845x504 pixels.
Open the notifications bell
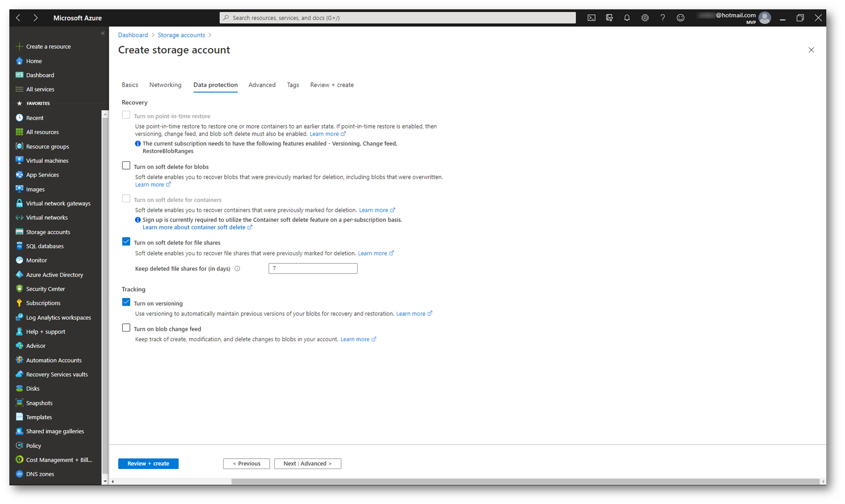coord(627,18)
